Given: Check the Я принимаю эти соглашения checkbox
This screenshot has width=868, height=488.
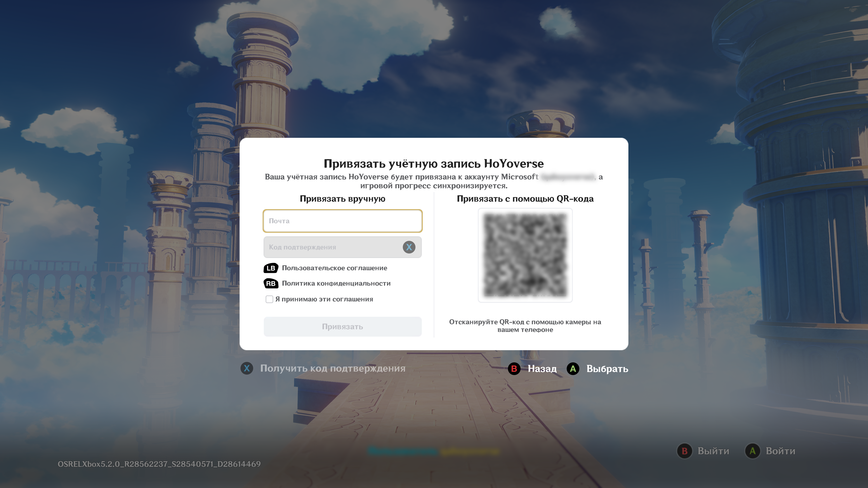Looking at the screenshot, I should (x=269, y=299).
